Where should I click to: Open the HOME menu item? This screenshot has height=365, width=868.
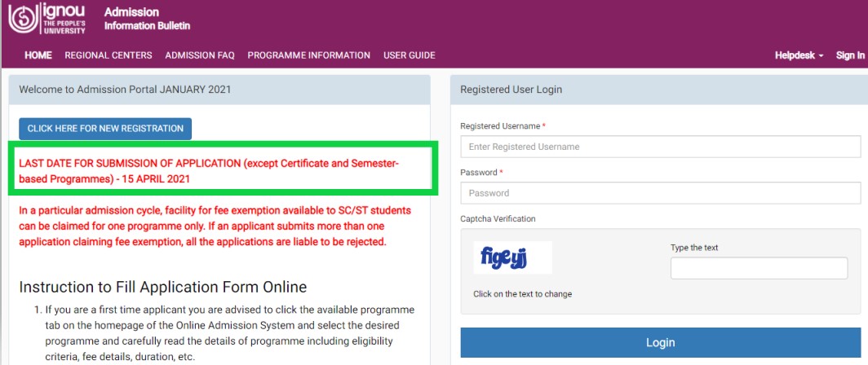[38, 55]
